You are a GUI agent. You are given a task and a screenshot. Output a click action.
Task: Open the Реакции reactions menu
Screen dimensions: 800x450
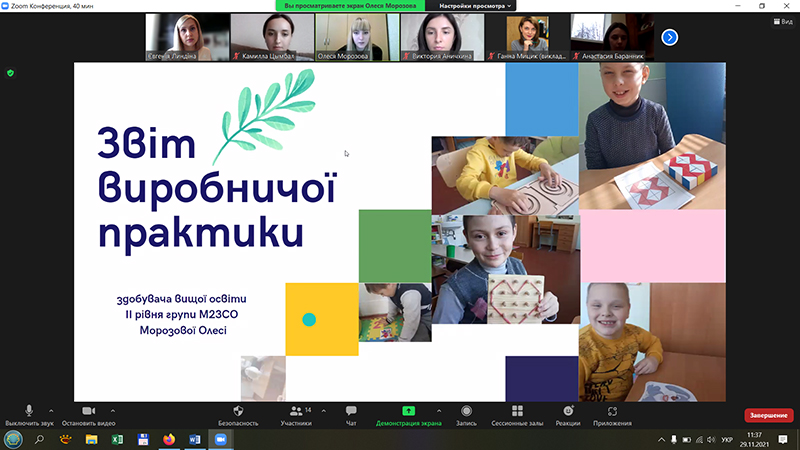tap(568, 411)
